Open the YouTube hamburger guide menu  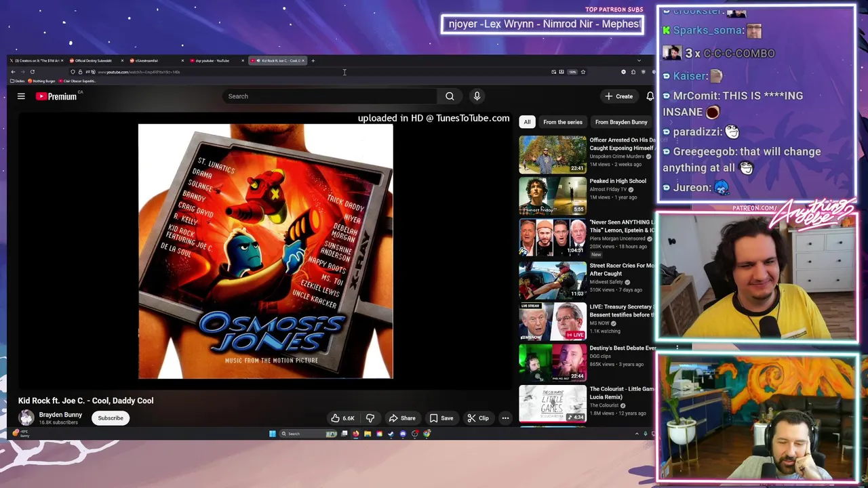click(x=21, y=96)
